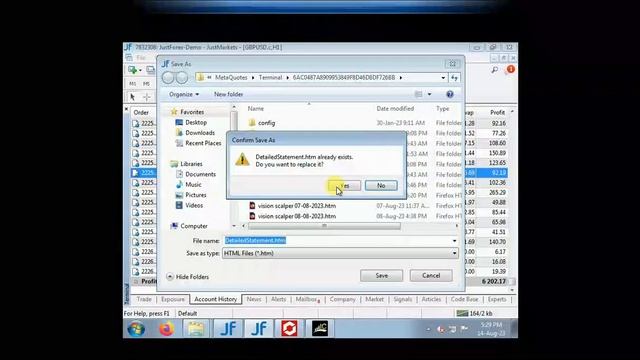Focus the File name input field
This screenshot has width=640, height=360.
click(x=337, y=241)
